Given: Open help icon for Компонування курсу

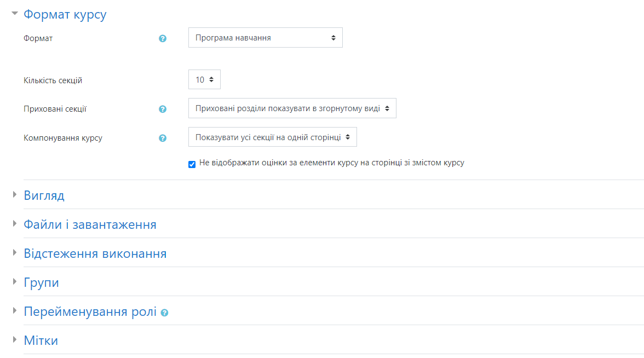Looking at the screenshot, I should (163, 138).
